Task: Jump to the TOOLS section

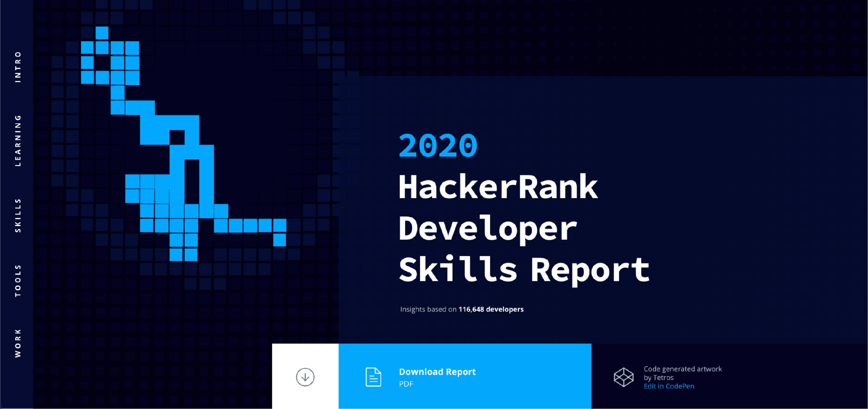Action: coord(18,281)
